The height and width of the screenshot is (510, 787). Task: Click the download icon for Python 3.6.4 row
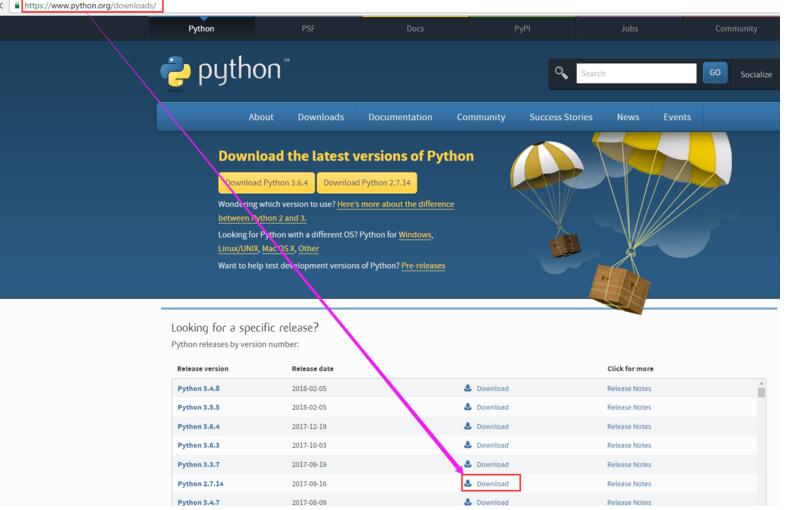(x=468, y=426)
